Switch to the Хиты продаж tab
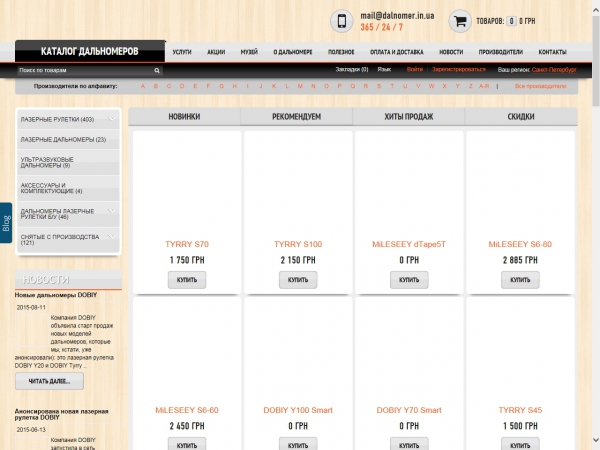This screenshot has height=450, width=600. coord(409,117)
